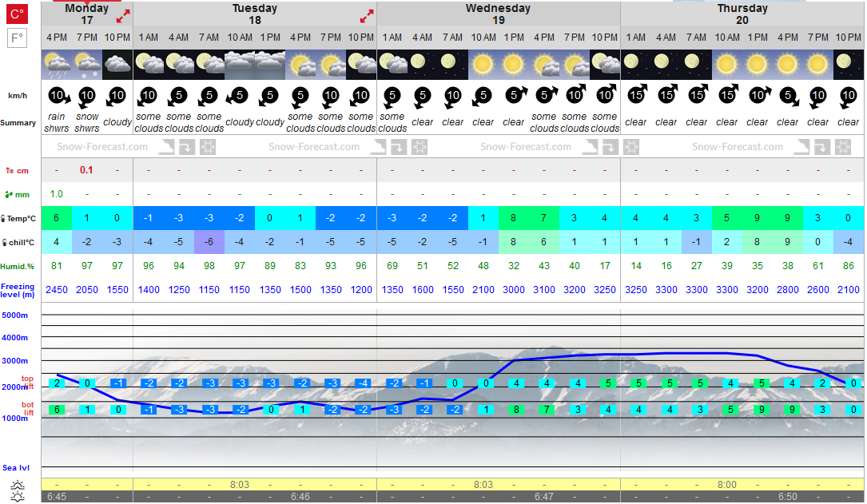Click the green 8 temperature cell Wednesday 1 PM
Image resolution: width=867 pixels, height=504 pixels.
point(514,218)
